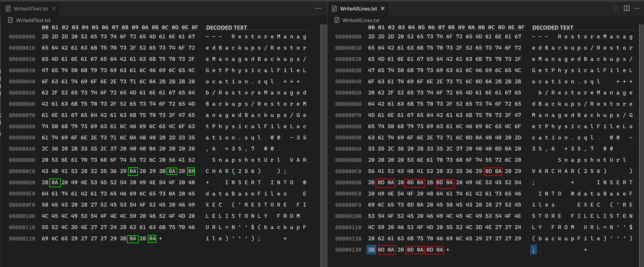The image size is (644, 267).
Task: Click the file icon in the WriteAllText.txt tab
Action: (x=8, y=9)
